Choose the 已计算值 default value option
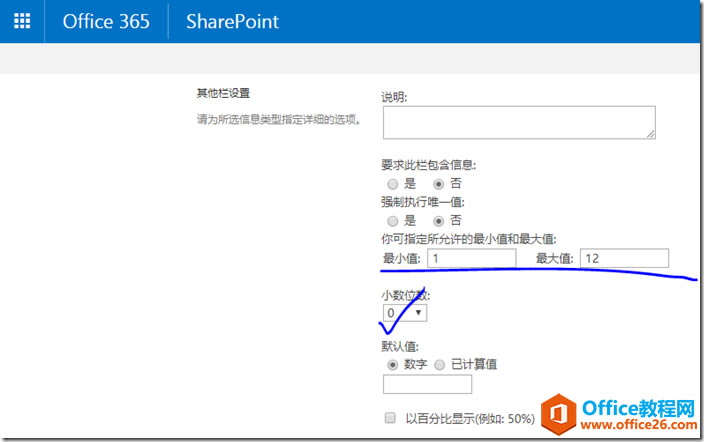The width and height of the screenshot is (704, 442). [440, 365]
